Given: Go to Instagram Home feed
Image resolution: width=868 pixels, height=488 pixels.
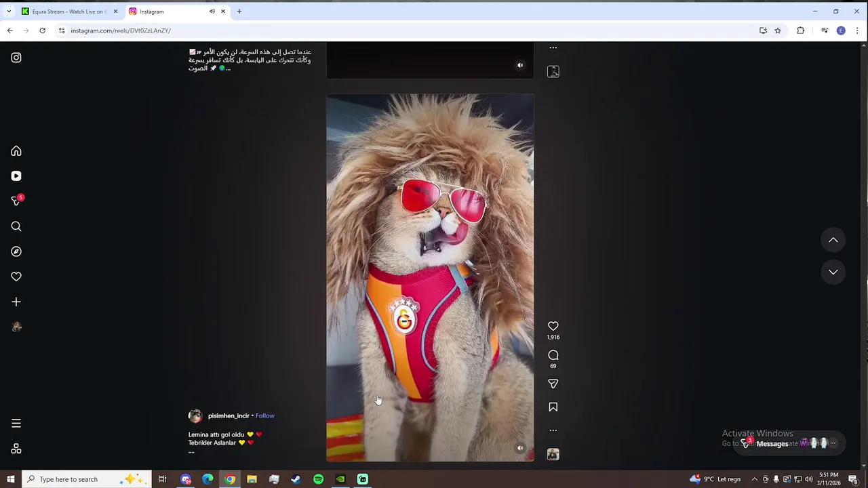Looking at the screenshot, I should pyautogui.click(x=16, y=151).
